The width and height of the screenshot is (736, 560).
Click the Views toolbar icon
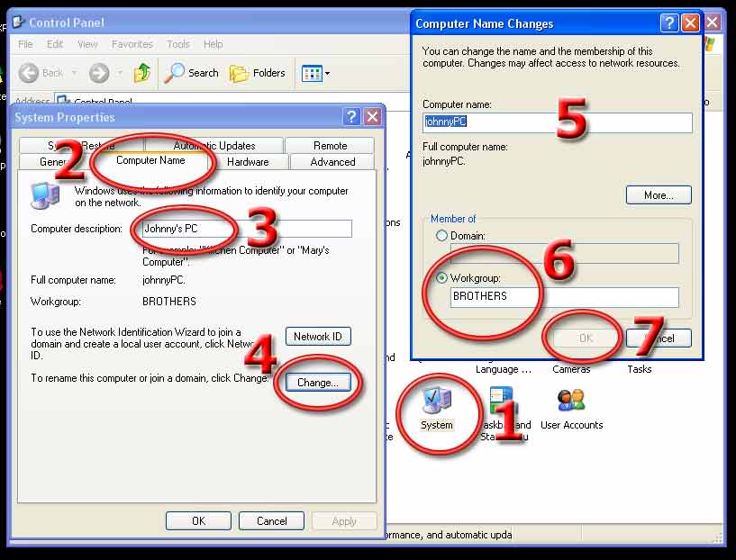(x=312, y=73)
